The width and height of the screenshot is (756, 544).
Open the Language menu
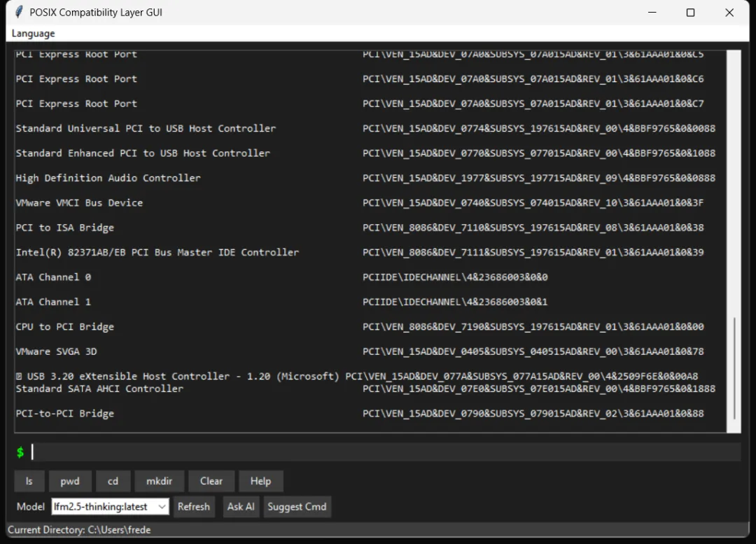pos(34,34)
